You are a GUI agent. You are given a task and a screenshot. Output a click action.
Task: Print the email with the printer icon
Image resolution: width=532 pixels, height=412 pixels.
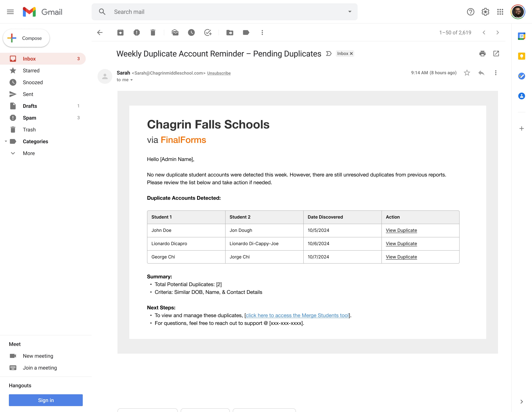(482, 54)
